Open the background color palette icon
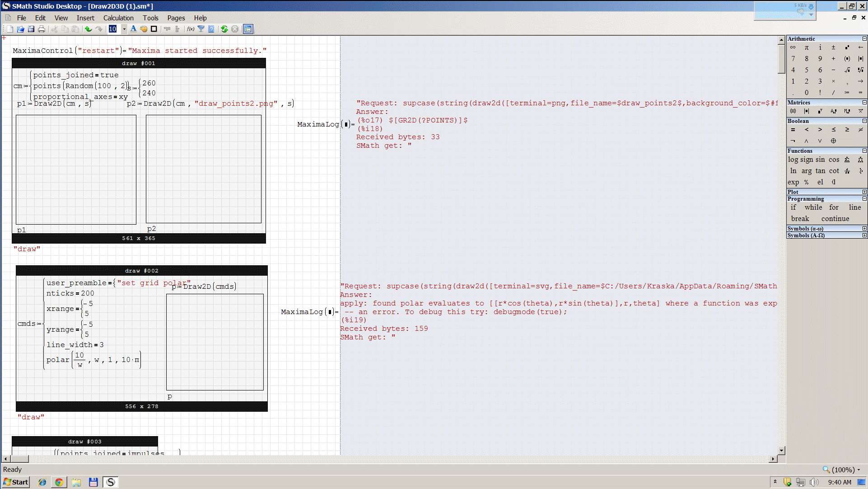868x489 pixels. coord(144,29)
